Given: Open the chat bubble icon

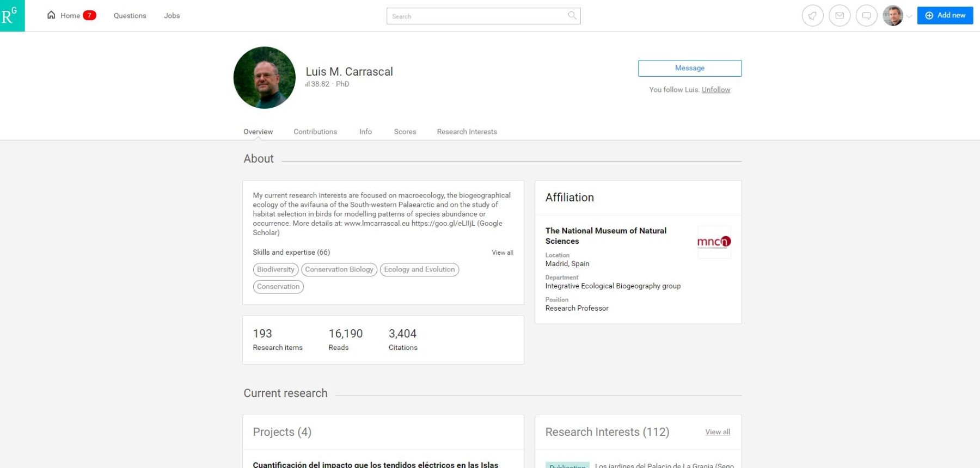Looking at the screenshot, I should coord(866,16).
